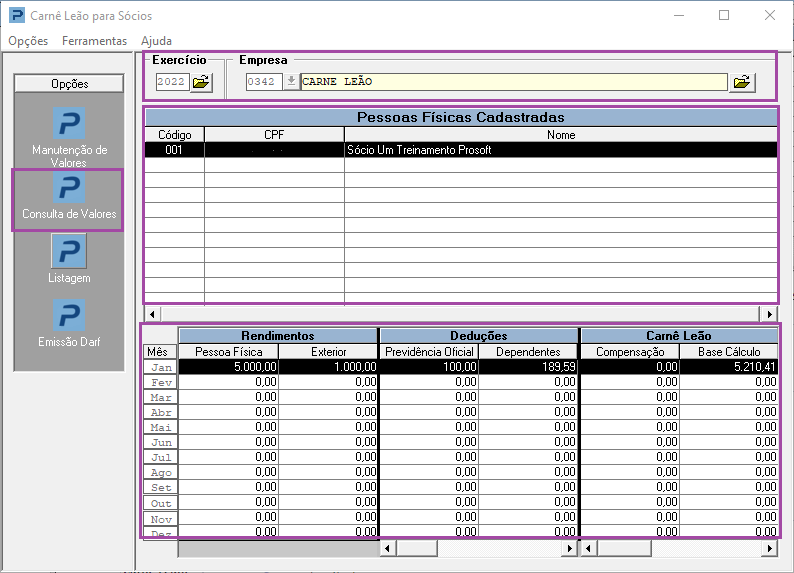Open the Listagem icon
Screen dimensions: 794x573
(x=69, y=251)
